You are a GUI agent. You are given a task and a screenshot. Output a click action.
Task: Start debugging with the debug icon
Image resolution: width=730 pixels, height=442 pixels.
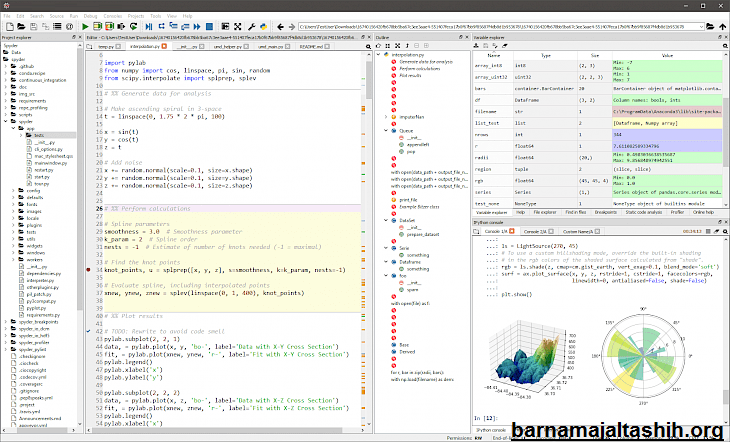tap(149, 27)
